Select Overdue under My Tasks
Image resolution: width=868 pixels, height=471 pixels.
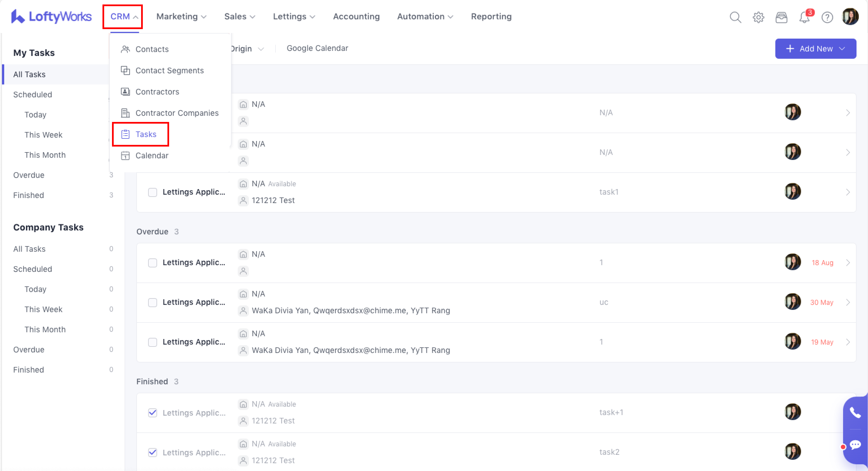(29, 175)
